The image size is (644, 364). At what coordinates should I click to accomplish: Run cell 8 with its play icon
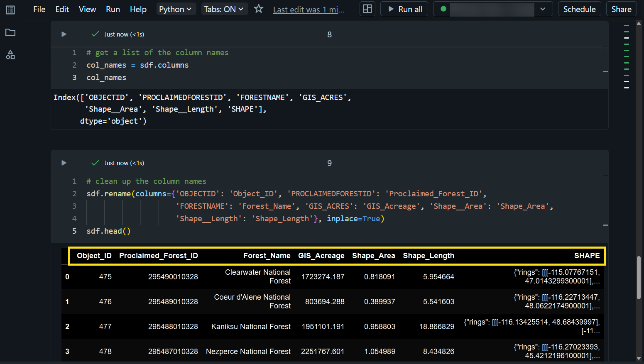click(64, 34)
